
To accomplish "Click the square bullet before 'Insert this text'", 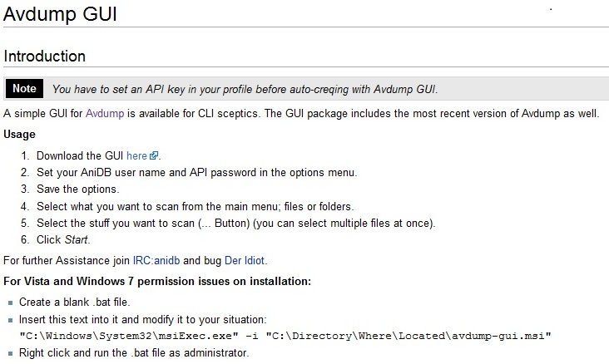I will 11,320.
